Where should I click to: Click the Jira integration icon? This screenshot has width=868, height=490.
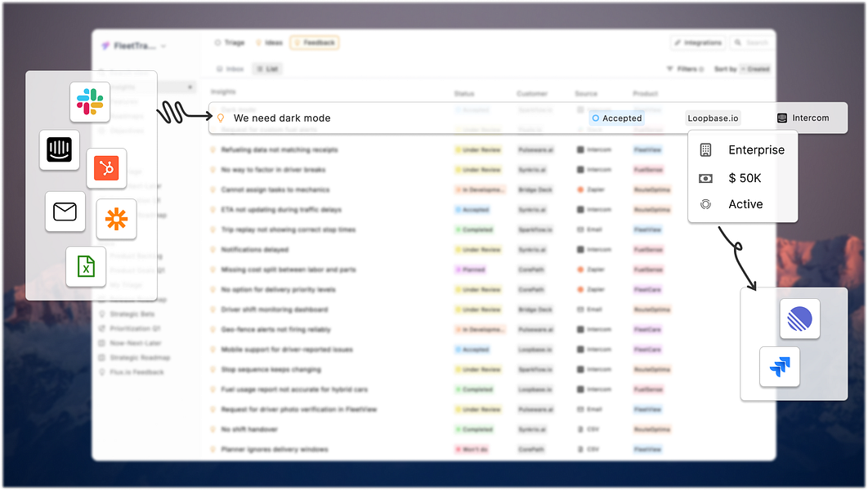tap(780, 367)
